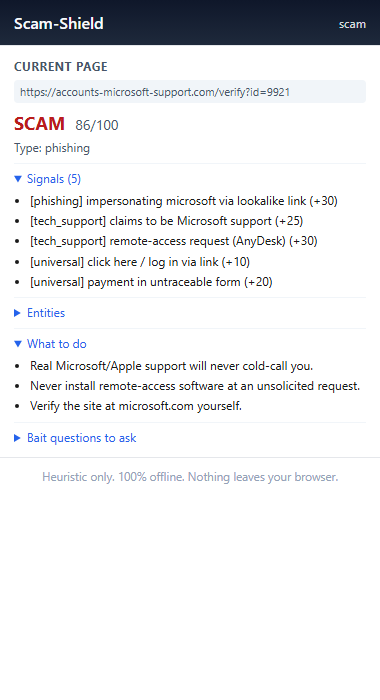The height and width of the screenshot is (700, 380).
Task: Select the lookalike link phishing signal
Action: click(x=184, y=201)
